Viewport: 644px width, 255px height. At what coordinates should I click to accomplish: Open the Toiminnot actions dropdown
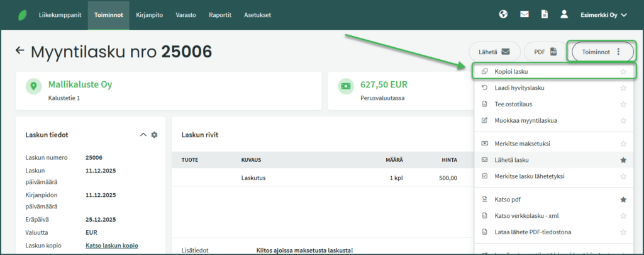(x=601, y=52)
